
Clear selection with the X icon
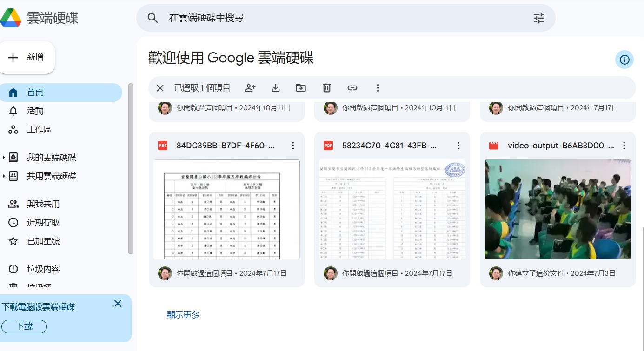pos(160,88)
